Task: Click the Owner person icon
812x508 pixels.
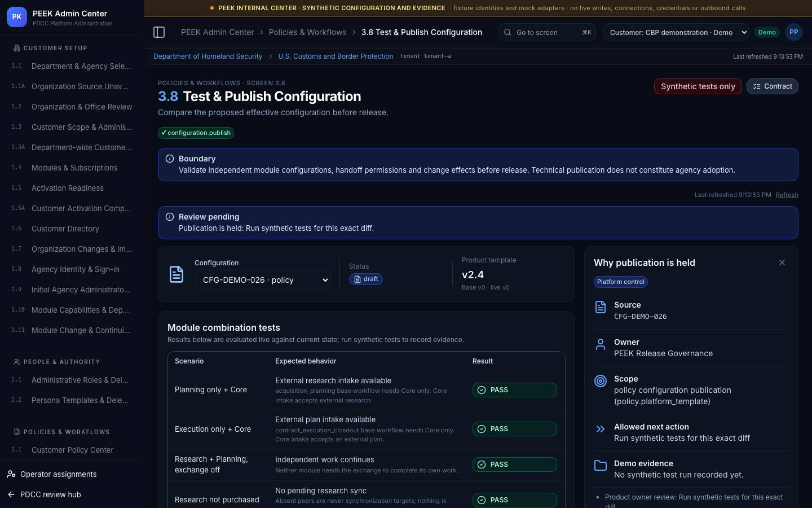Action: coord(601,344)
